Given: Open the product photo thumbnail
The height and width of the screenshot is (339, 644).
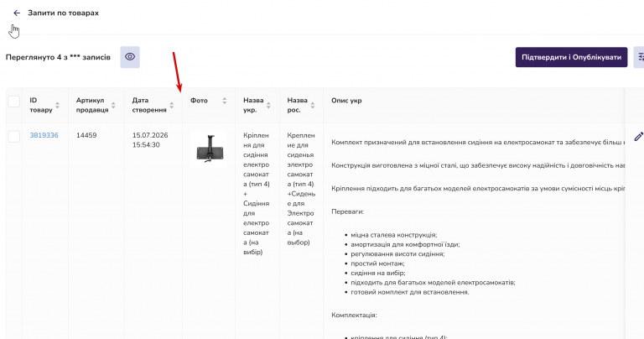Looking at the screenshot, I should pos(209,149).
